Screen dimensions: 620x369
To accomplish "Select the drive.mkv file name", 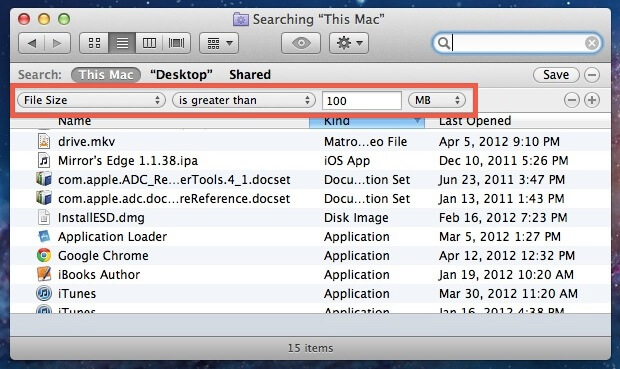I will (x=87, y=142).
